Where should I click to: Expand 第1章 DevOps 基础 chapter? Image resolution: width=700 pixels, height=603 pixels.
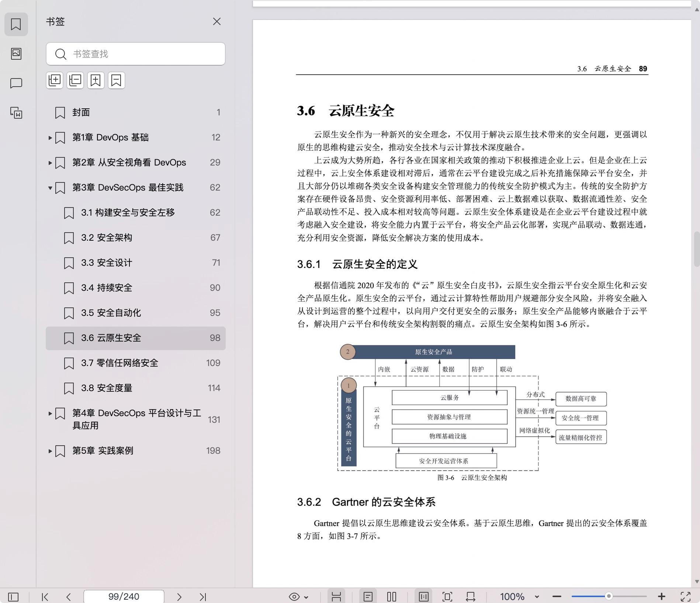click(x=50, y=138)
